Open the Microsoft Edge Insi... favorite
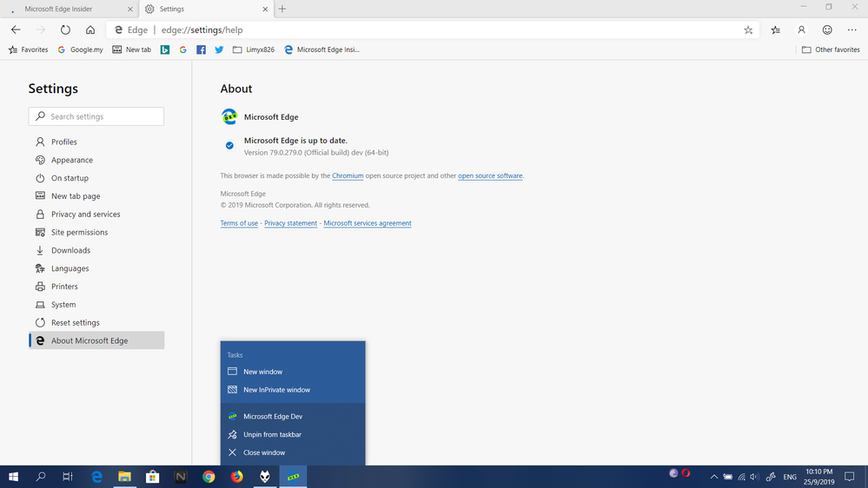868x488 pixels. point(321,49)
